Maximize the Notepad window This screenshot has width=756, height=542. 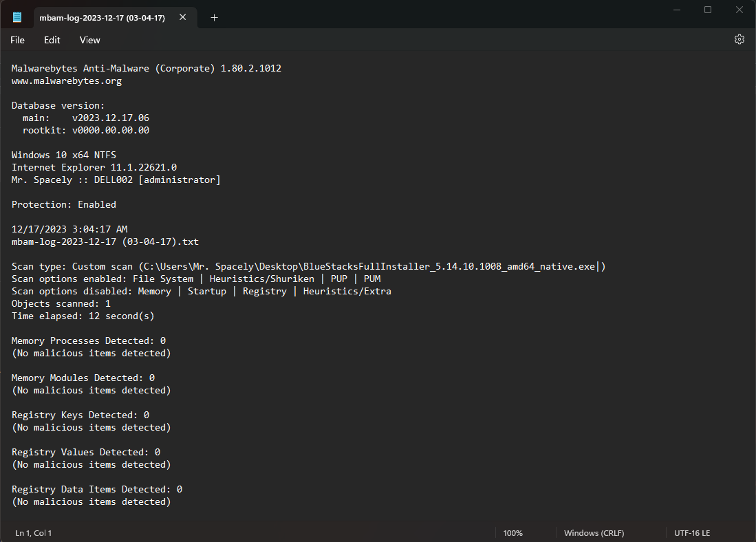pos(708,10)
